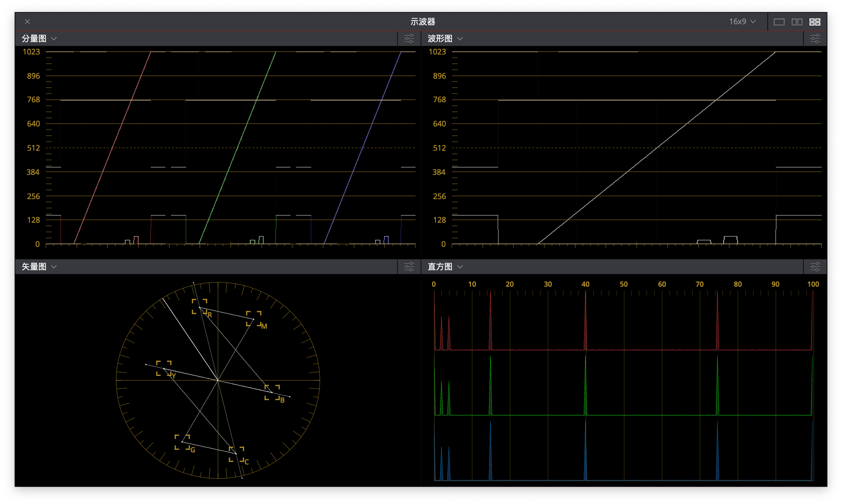Open waveform scope settings icon
842x504 pixels.
pos(815,39)
